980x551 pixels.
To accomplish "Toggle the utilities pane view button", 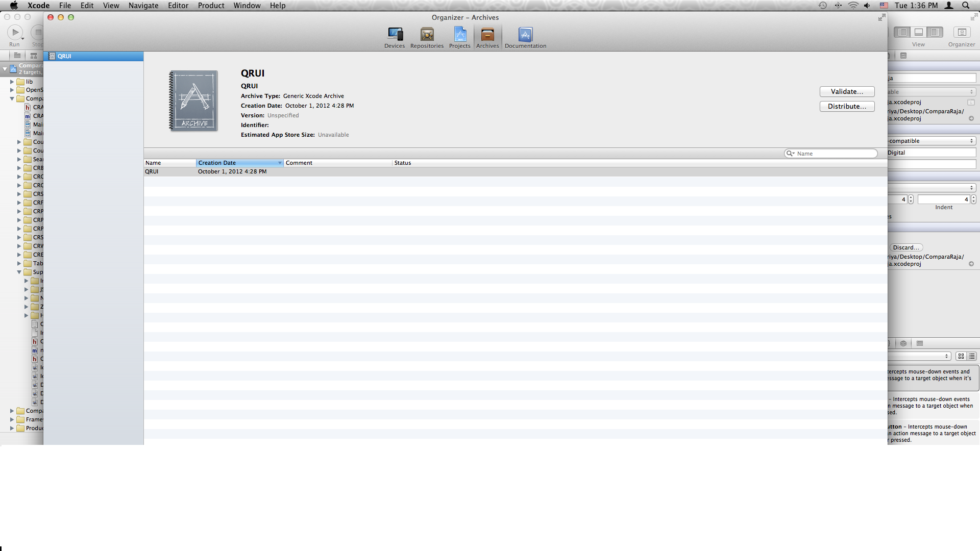I will click(x=935, y=32).
